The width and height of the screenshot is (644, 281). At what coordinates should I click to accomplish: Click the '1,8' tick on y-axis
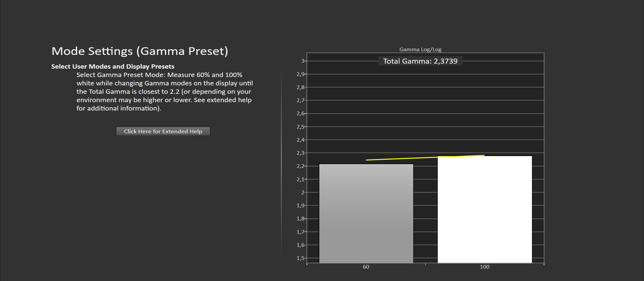coord(301,219)
